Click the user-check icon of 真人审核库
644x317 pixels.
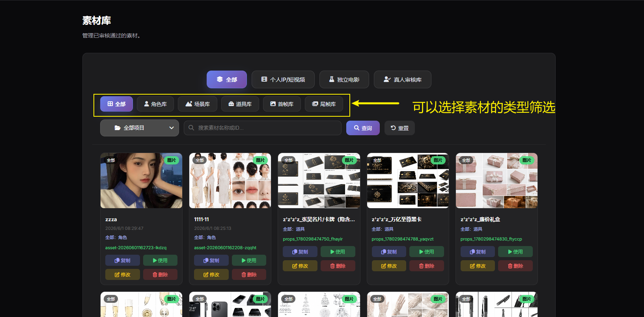click(387, 79)
